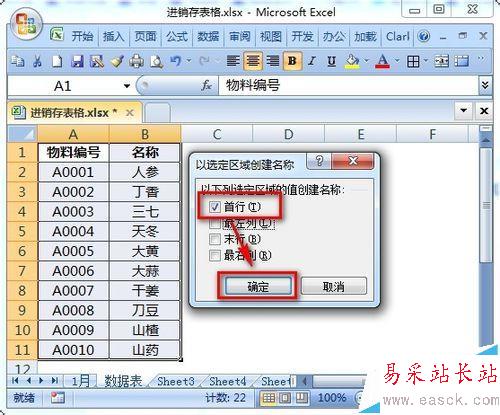Open print preview icon
500x415 pixels.
[156, 61]
